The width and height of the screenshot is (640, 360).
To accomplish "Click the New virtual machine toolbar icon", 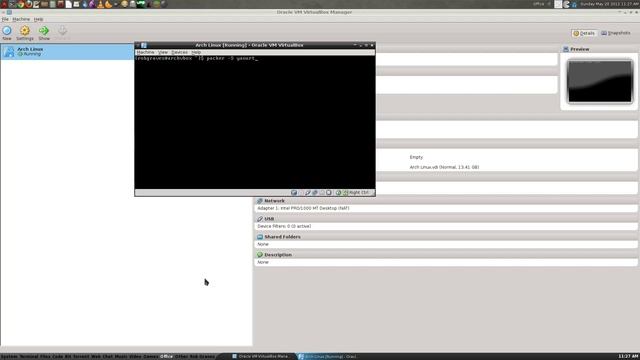I will pyautogui.click(x=7, y=31).
